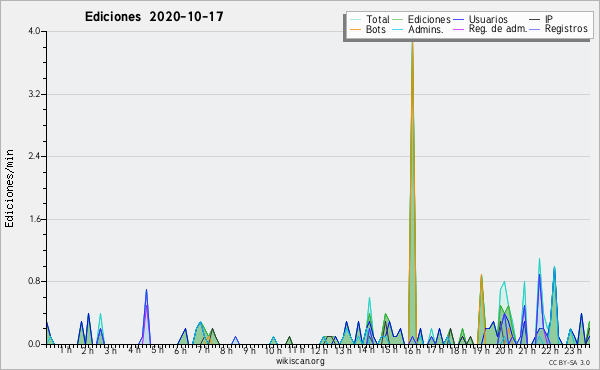The width and height of the screenshot is (600, 370).
Task: Click the Total legend line swatch
Action: pos(355,20)
